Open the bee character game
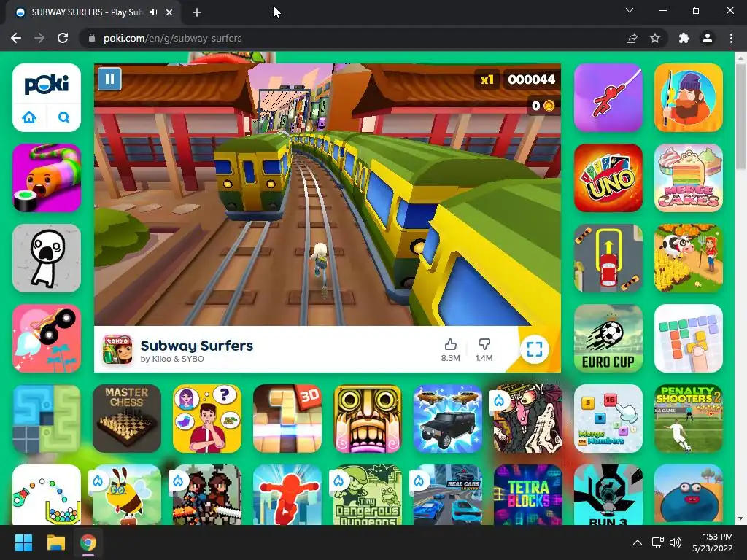This screenshot has height=560, width=747. point(127,495)
